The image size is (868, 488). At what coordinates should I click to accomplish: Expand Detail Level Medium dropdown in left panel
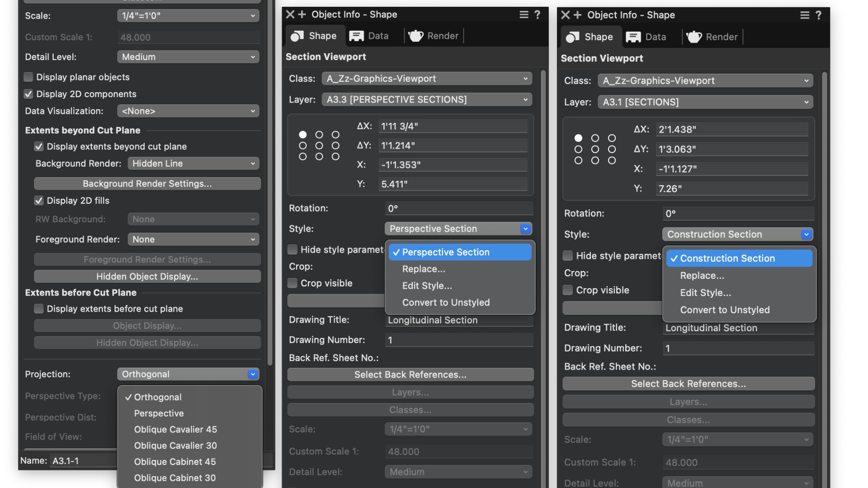click(188, 57)
